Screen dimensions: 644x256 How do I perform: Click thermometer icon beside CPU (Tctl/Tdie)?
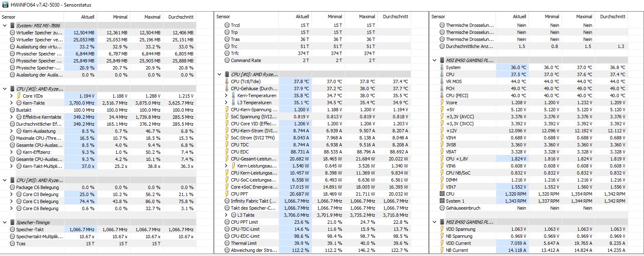[227, 81]
